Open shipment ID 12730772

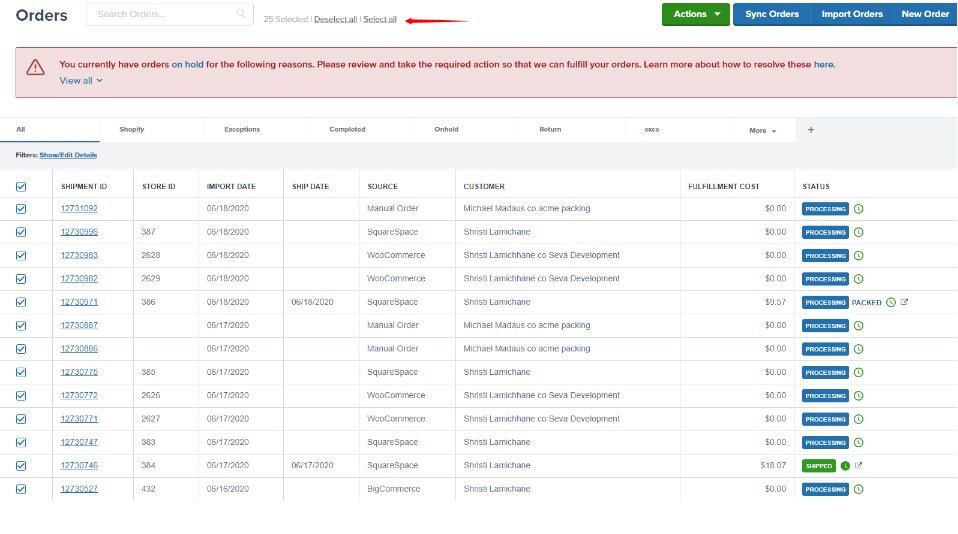pyautogui.click(x=79, y=395)
